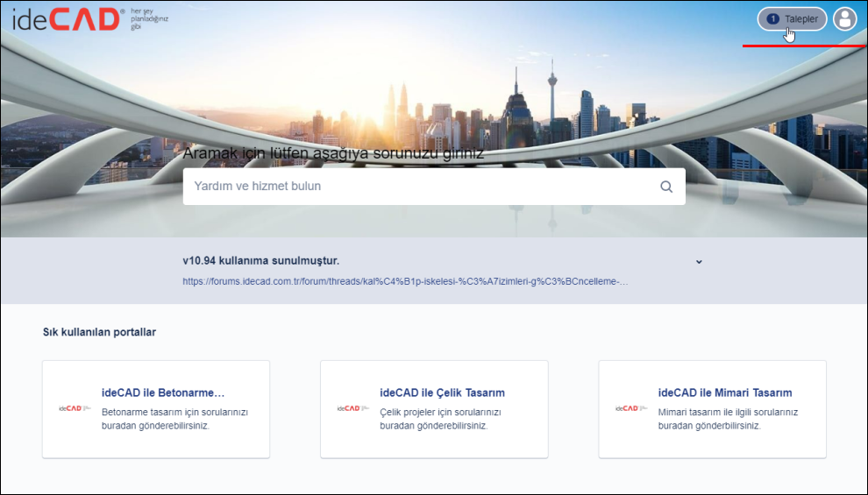
Task: Click the search magnifier icon
Action: pyautogui.click(x=666, y=187)
